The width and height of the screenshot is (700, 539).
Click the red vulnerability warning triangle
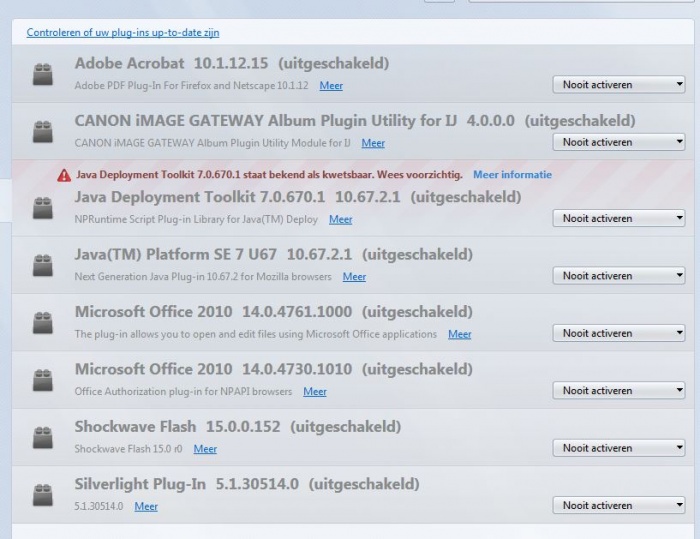coord(64,175)
